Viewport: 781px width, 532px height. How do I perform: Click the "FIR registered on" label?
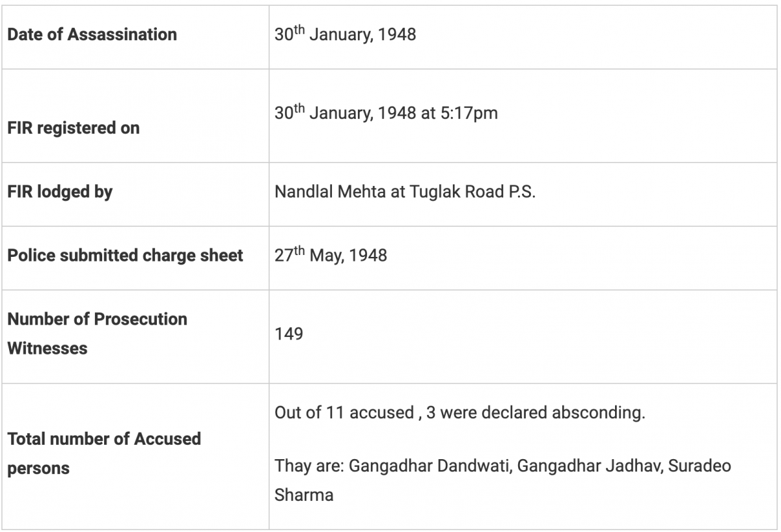(73, 128)
